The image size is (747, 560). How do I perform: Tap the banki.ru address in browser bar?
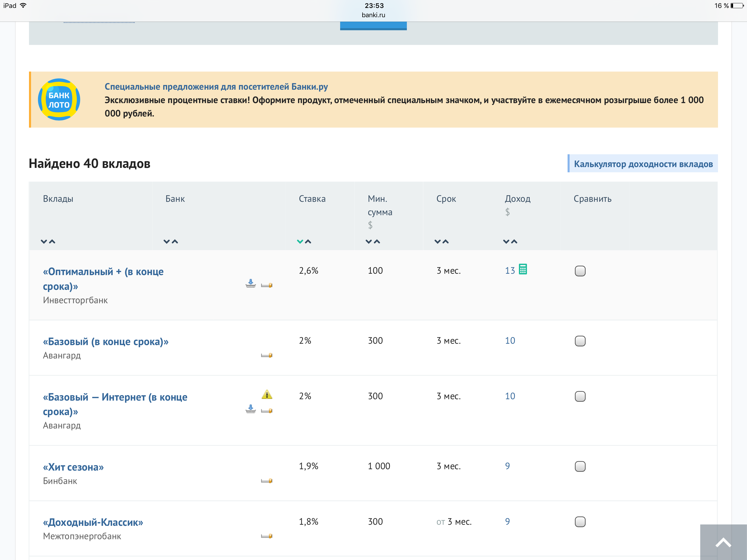373,15
